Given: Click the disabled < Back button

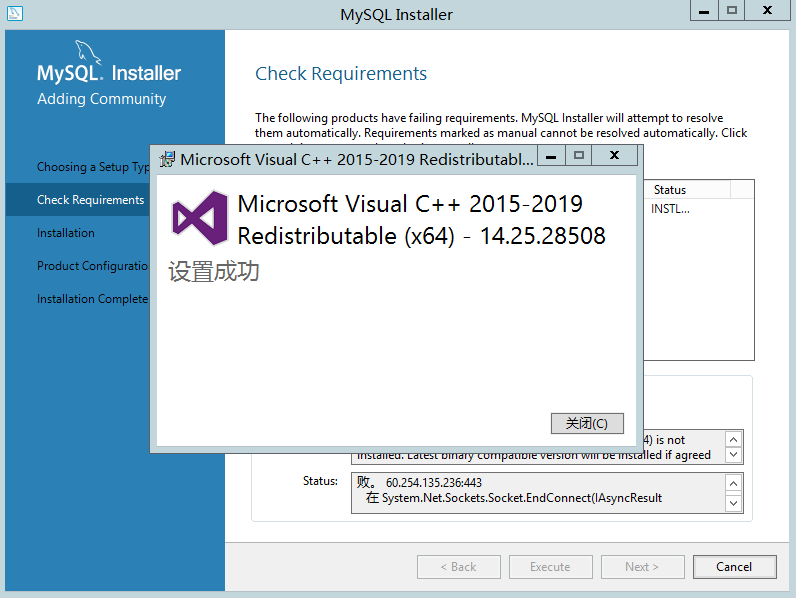Looking at the screenshot, I should coord(458,567).
